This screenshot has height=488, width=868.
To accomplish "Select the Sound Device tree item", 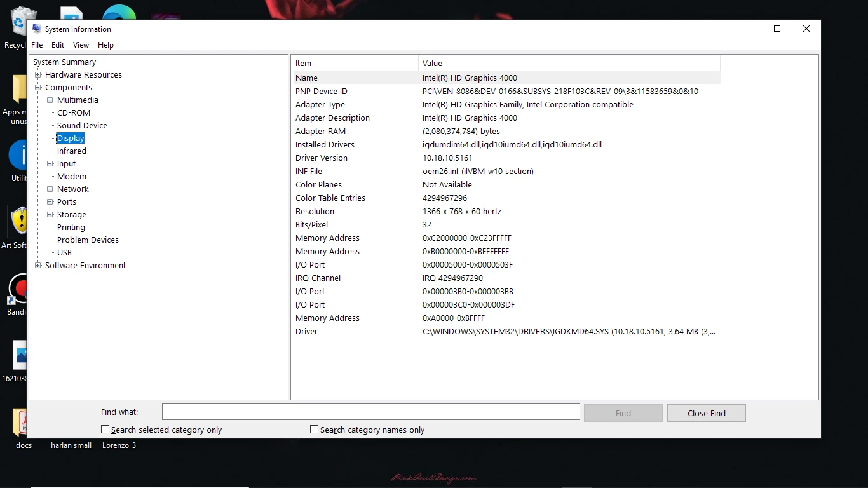I will click(x=82, y=126).
